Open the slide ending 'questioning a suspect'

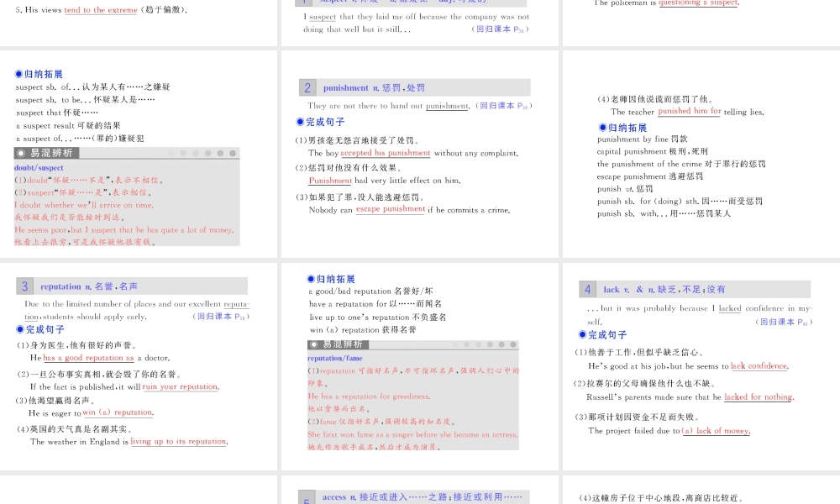coord(701,23)
